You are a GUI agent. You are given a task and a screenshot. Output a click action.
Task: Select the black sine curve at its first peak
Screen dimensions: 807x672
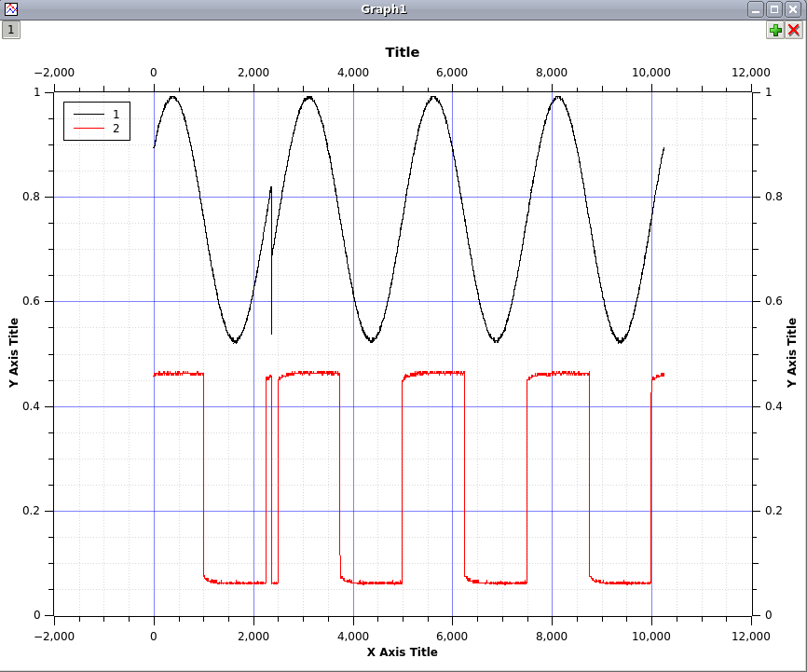[x=173, y=97]
